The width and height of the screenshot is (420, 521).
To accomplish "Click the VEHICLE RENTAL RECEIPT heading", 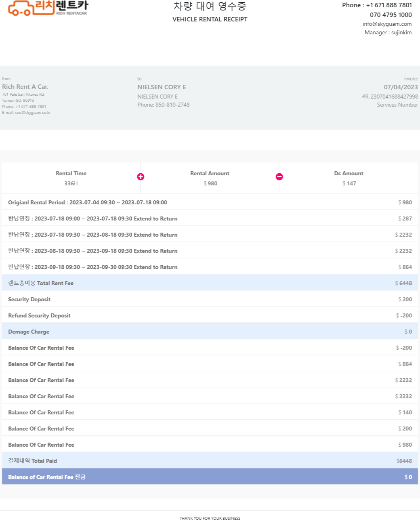I will pos(210,19).
